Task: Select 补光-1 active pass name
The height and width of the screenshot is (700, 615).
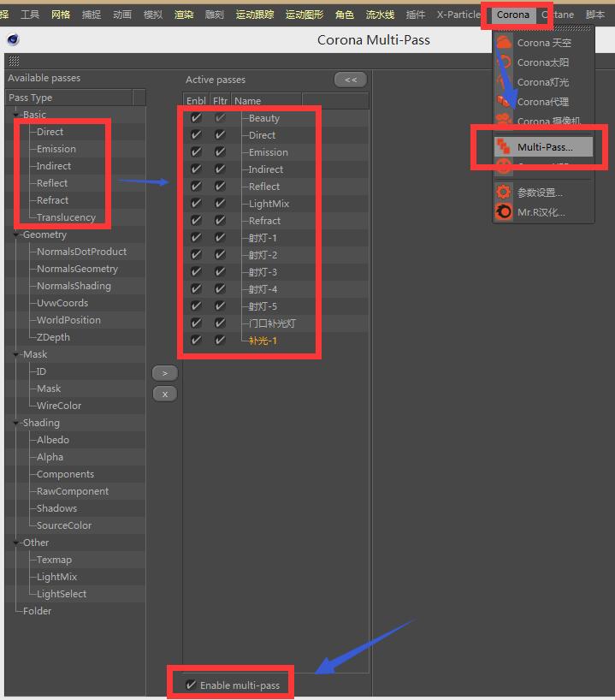Action: (x=263, y=341)
